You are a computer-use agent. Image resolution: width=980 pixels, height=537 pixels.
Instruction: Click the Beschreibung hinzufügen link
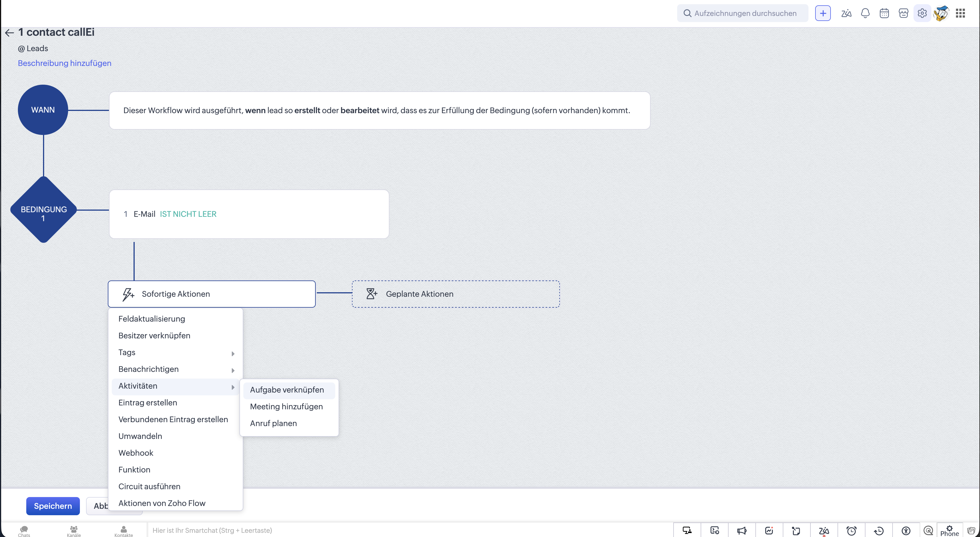tap(65, 63)
